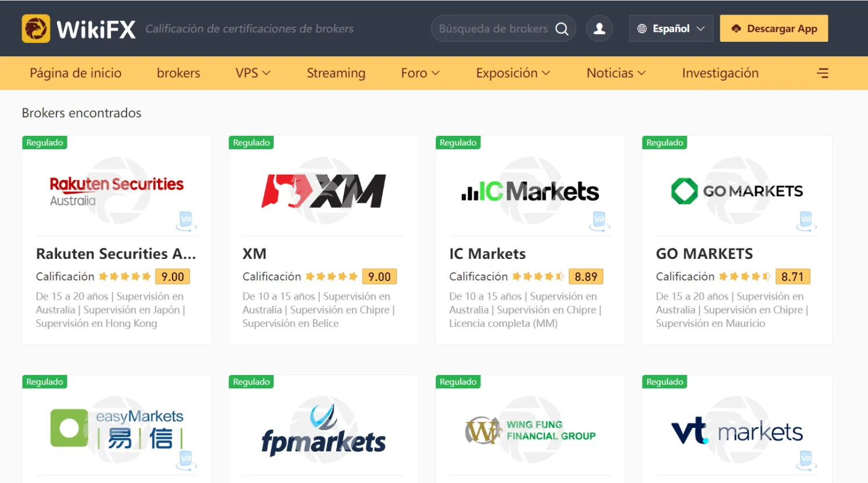Click the fpmarkets logo image
The height and width of the screenshot is (483, 868).
(324, 430)
